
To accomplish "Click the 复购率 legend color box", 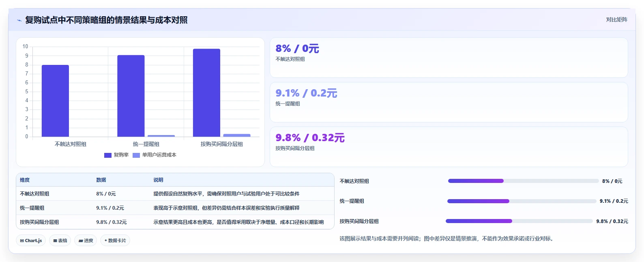I will [x=108, y=155].
